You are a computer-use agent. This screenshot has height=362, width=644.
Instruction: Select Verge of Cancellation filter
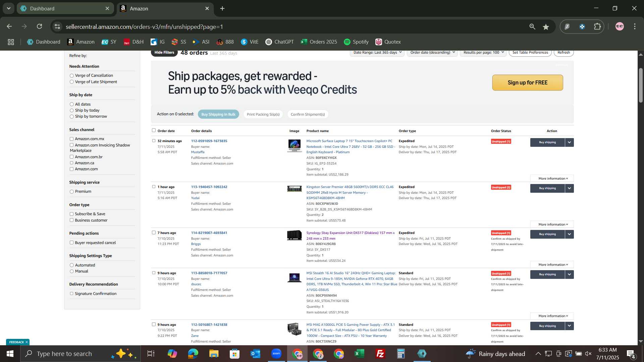tap(71, 76)
